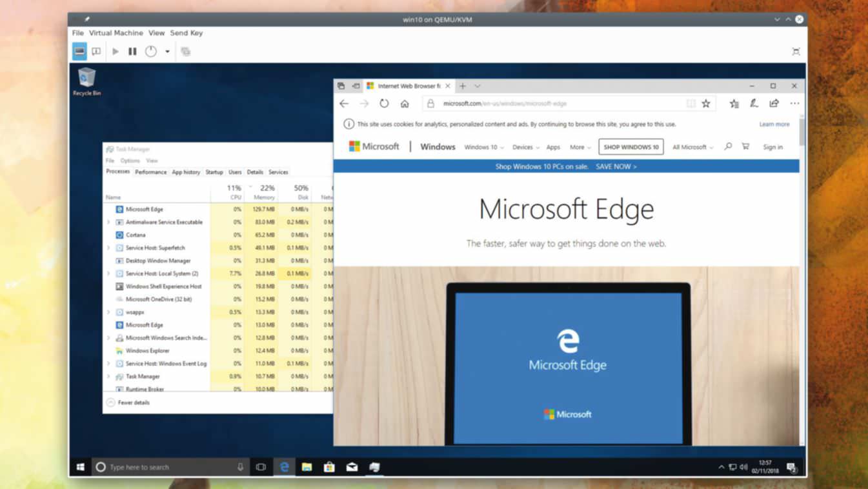The width and height of the screenshot is (868, 489).
Task: Switch to Performance tab in Task Manager
Action: point(151,172)
